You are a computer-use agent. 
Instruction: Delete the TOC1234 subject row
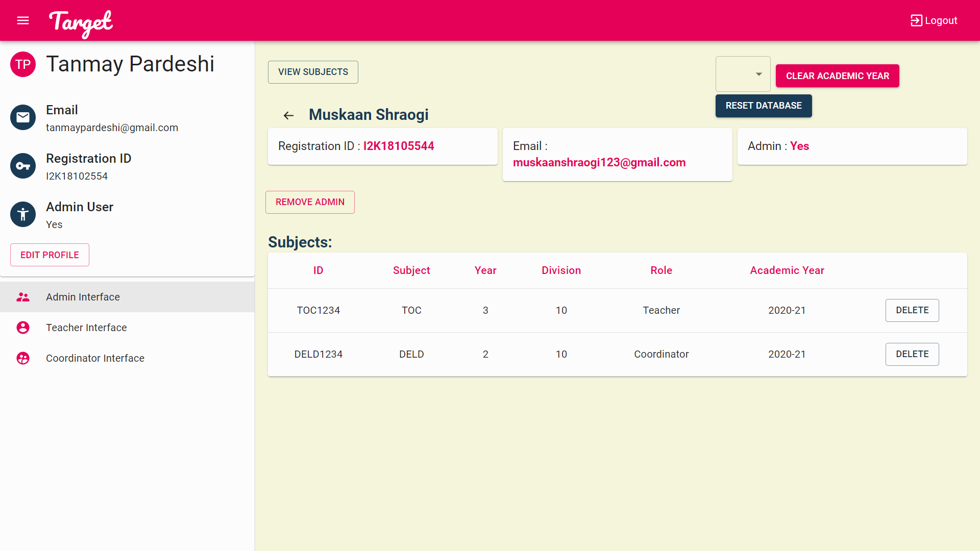tap(912, 310)
